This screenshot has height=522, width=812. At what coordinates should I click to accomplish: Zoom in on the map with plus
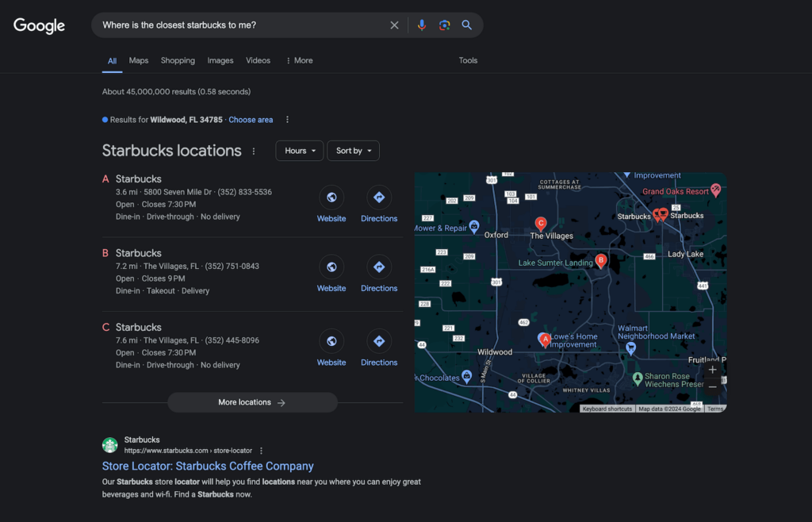point(713,370)
